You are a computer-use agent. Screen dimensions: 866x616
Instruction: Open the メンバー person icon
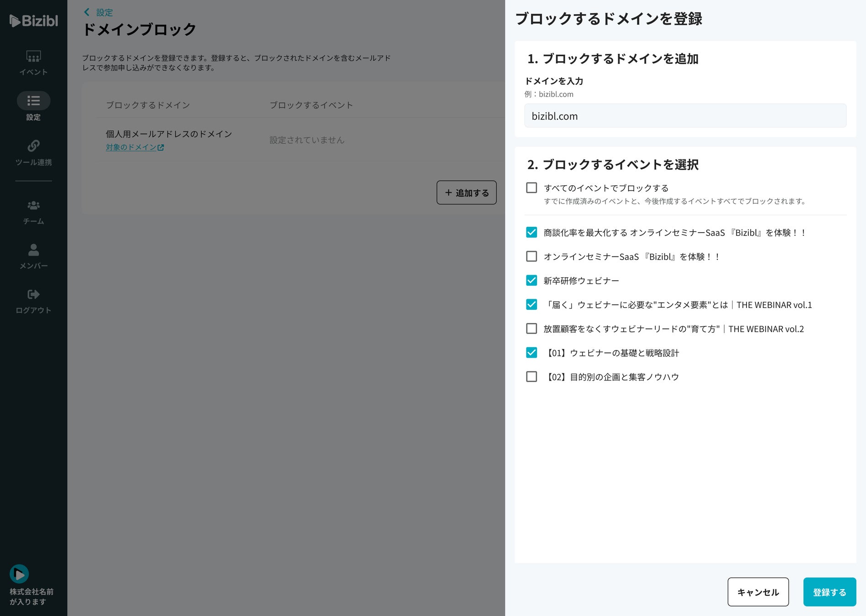pos(33,250)
